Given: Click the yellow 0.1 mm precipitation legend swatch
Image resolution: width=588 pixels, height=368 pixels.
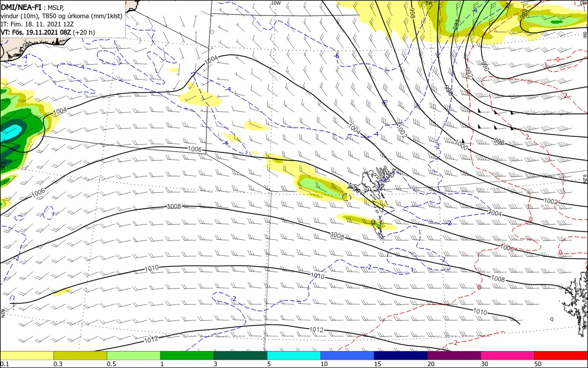Looking at the screenshot, I should pos(26,356).
